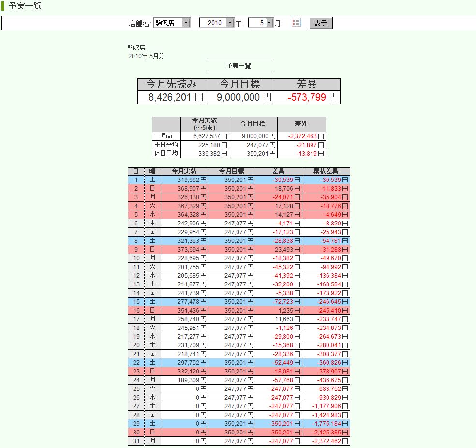Click day 14 difference -5,338円

pyautogui.click(x=279, y=293)
